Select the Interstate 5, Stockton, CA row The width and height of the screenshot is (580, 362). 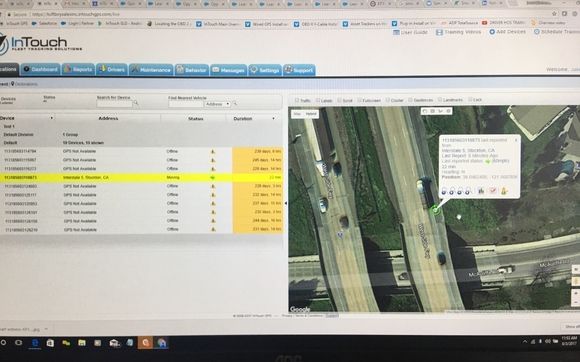pos(142,177)
